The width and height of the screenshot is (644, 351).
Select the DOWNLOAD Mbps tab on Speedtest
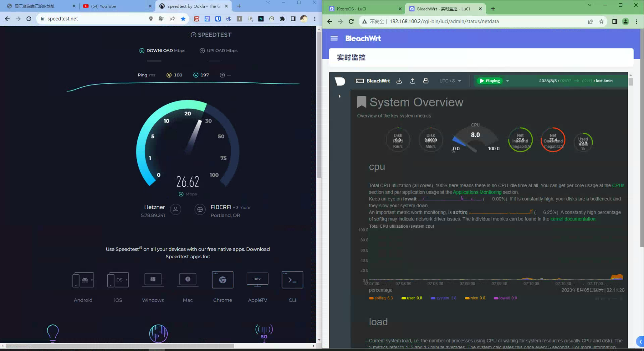coord(162,51)
